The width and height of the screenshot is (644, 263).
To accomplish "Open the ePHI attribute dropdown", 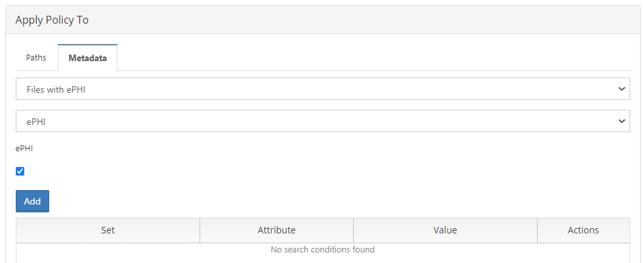I will click(x=322, y=121).
